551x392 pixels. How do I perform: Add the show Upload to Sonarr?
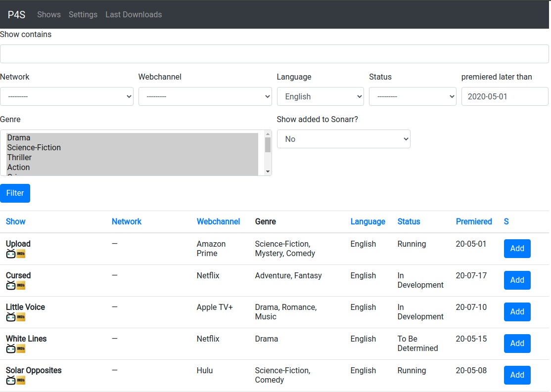click(517, 249)
